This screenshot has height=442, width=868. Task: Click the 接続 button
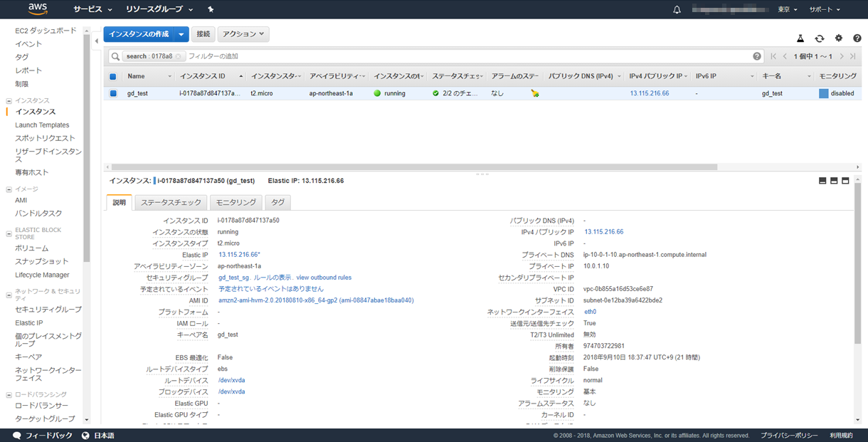[x=203, y=34]
